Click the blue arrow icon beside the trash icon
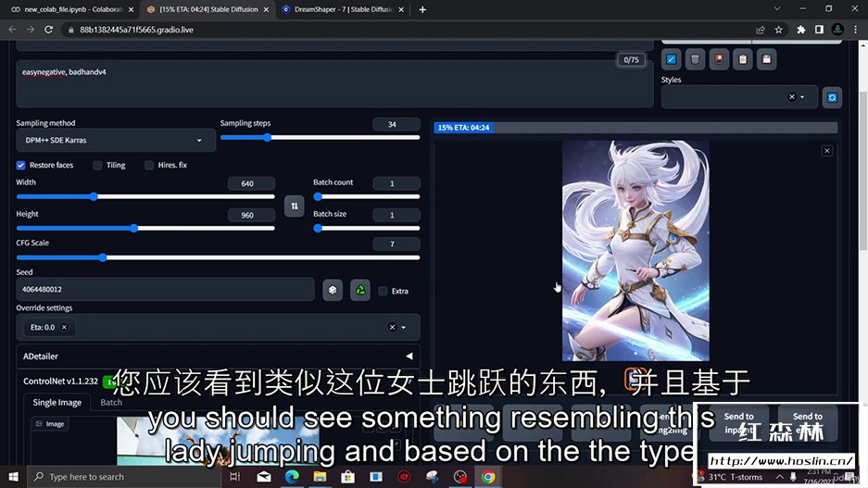This screenshot has height=488, width=868. pyautogui.click(x=671, y=59)
